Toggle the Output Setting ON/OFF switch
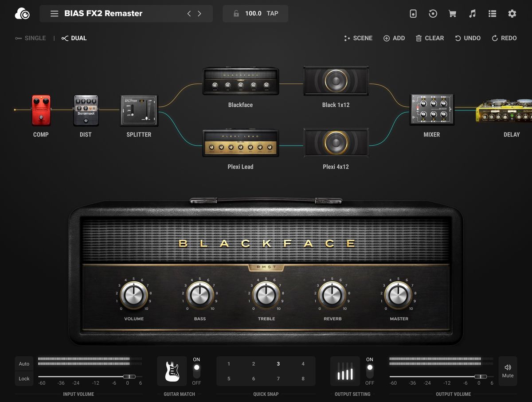Image resolution: width=532 pixels, height=402 pixels. click(370, 371)
